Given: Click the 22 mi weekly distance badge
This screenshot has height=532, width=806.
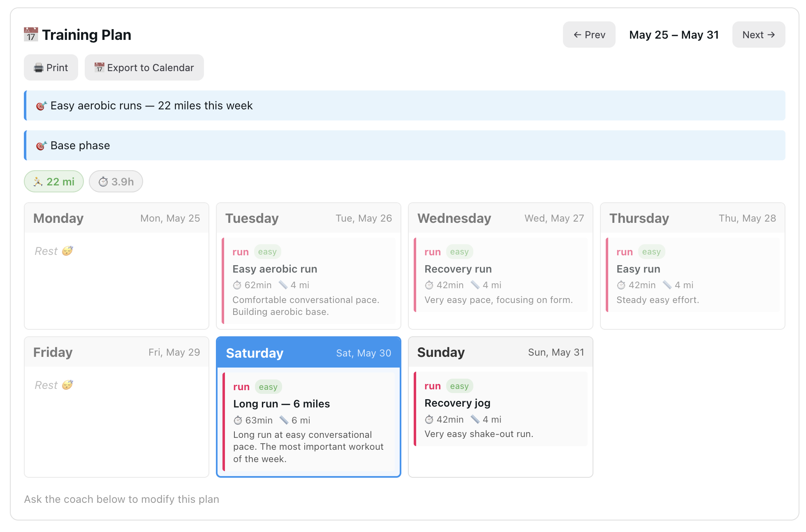Looking at the screenshot, I should [54, 181].
